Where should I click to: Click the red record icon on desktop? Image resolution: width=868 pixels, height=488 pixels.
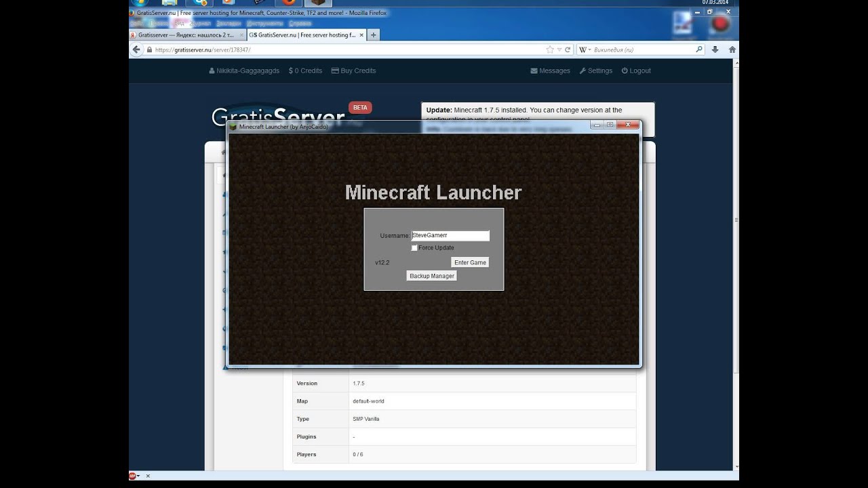[720, 25]
